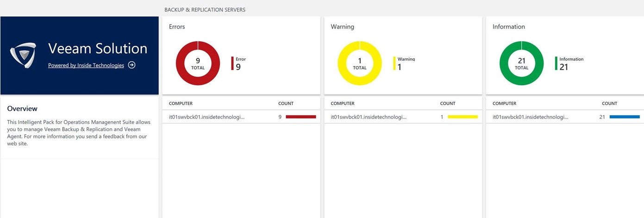Image resolution: width=644 pixels, height=218 pixels.
Task: Select the green Information legend marker
Action: coord(556,63)
